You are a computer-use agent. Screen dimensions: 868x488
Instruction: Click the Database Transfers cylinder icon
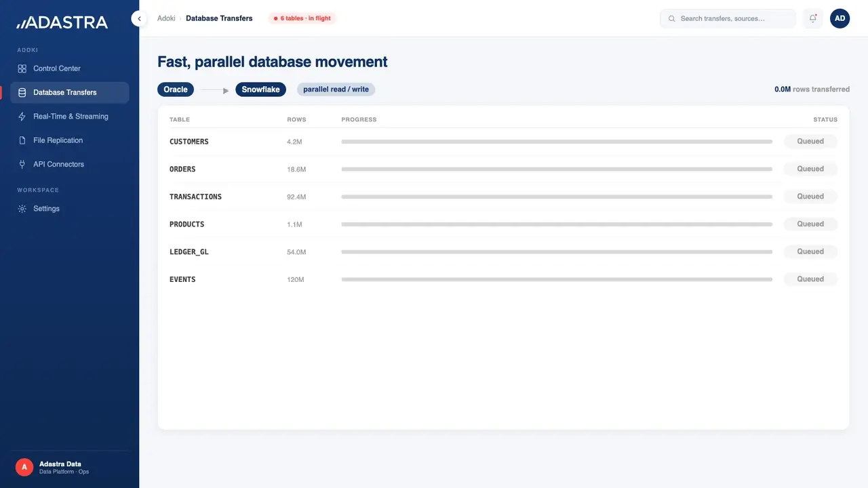pyautogui.click(x=22, y=92)
